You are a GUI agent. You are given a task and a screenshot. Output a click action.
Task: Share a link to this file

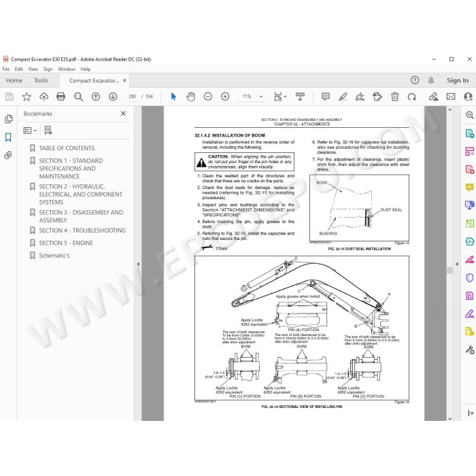(x=434, y=97)
